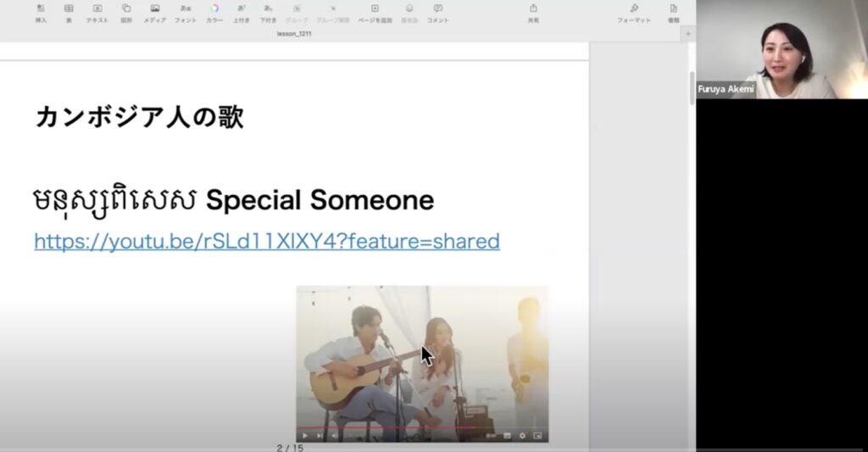The image size is (868, 452).
Task: Open the video settings gear menu
Action: [522, 436]
